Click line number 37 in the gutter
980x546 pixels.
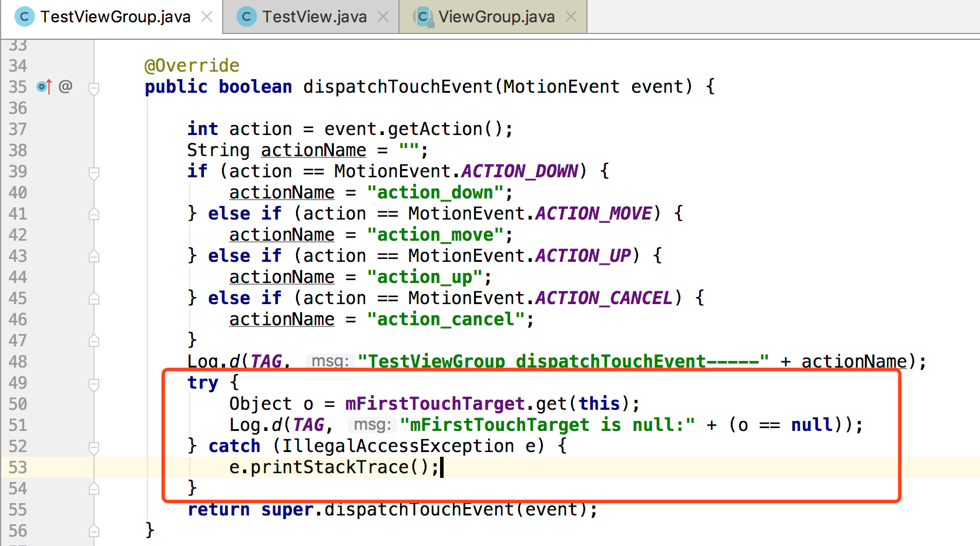18,129
